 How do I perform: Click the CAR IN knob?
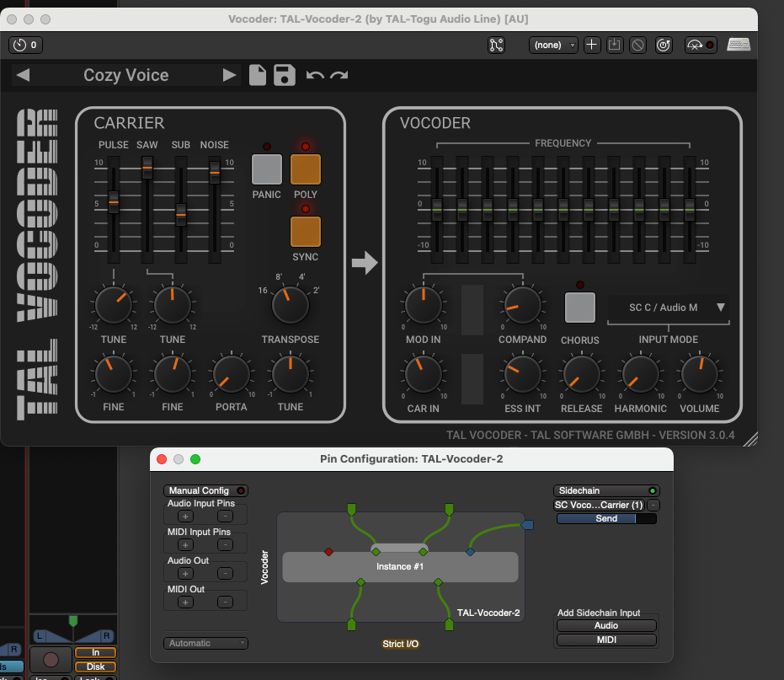point(424,374)
